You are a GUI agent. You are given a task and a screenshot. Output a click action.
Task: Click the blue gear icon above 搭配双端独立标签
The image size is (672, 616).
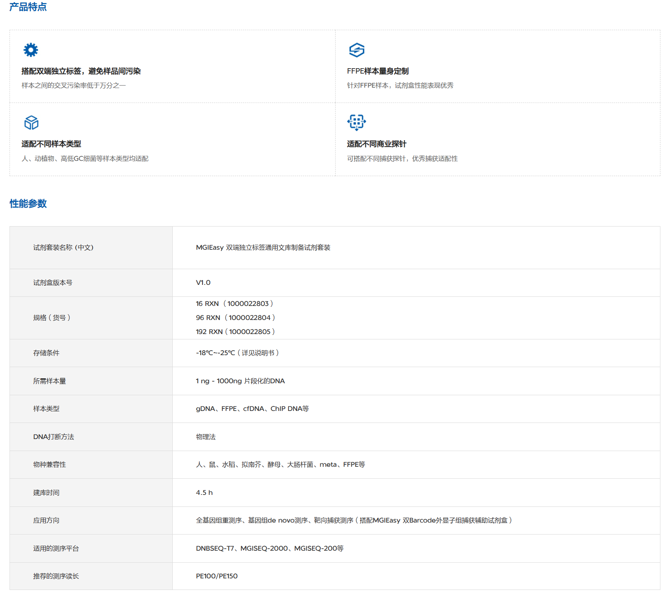31,50
